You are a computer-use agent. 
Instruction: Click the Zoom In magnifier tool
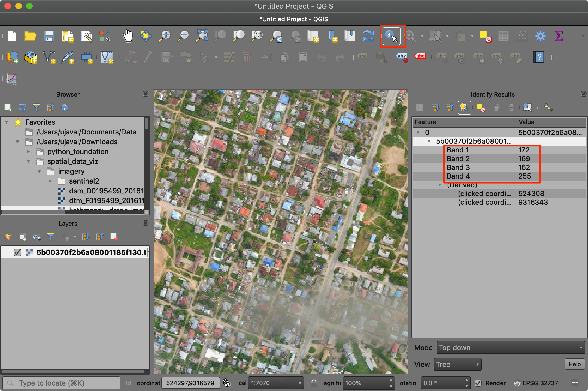tap(164, 36)
